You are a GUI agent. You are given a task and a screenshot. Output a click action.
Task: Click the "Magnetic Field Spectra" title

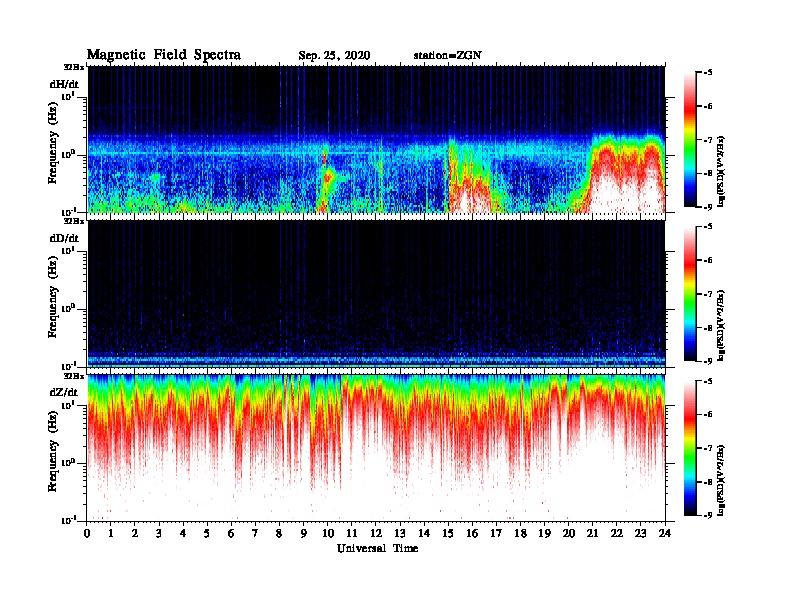164,55
